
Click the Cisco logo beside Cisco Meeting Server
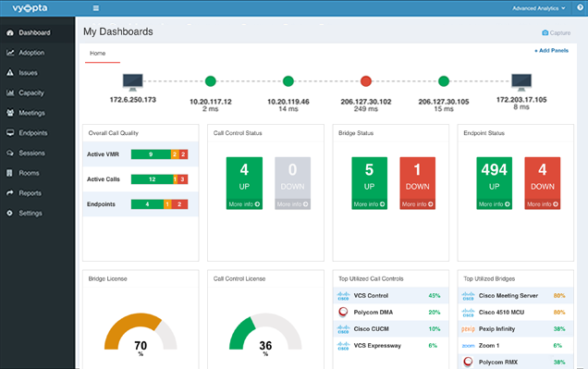click(x=469, y=296)
